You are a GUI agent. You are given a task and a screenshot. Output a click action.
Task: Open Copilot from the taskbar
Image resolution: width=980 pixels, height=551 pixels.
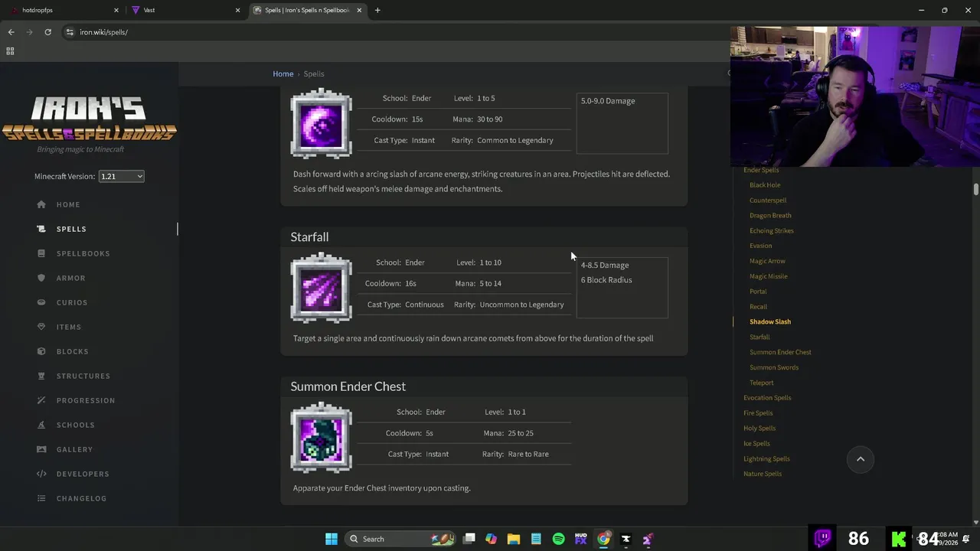pos(492,539)
